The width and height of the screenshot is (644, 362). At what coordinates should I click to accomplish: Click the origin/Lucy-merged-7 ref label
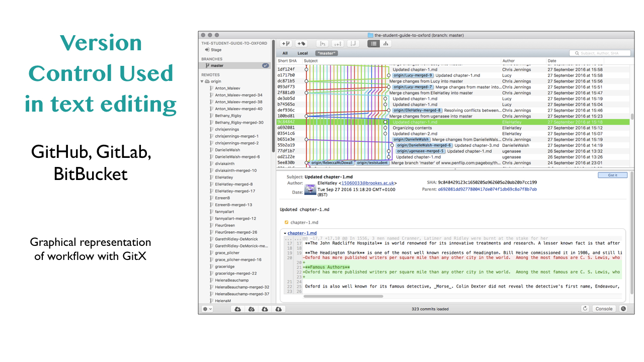(413, 87)
